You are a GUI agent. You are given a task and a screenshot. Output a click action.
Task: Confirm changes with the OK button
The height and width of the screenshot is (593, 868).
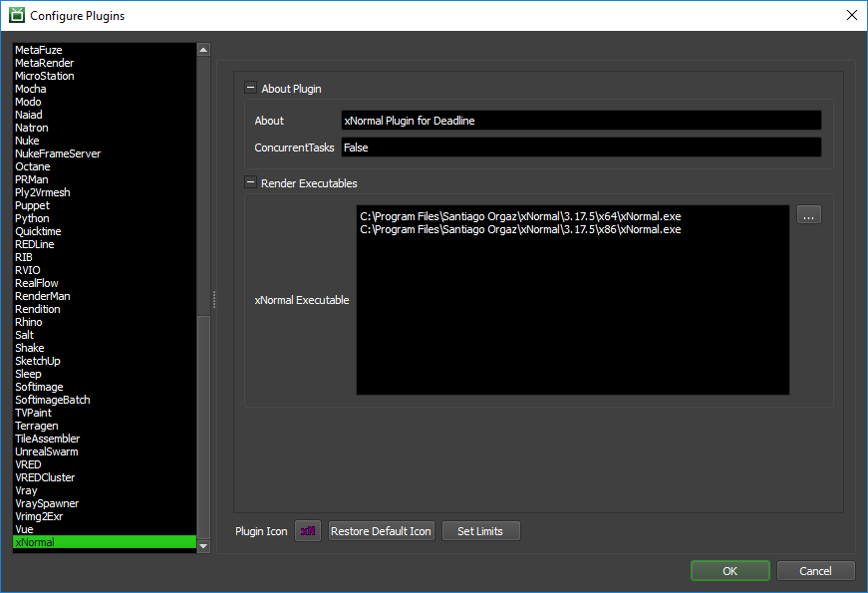[x=729, y=571]
